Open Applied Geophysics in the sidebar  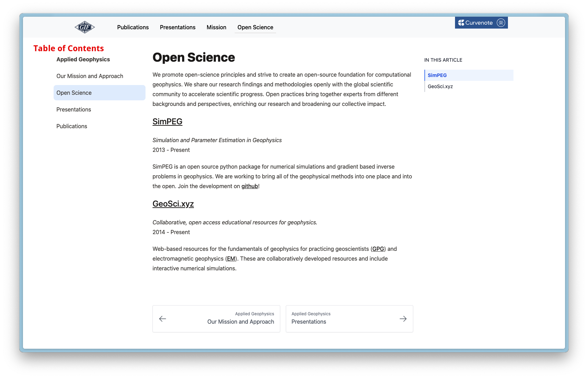coord(83,59)
